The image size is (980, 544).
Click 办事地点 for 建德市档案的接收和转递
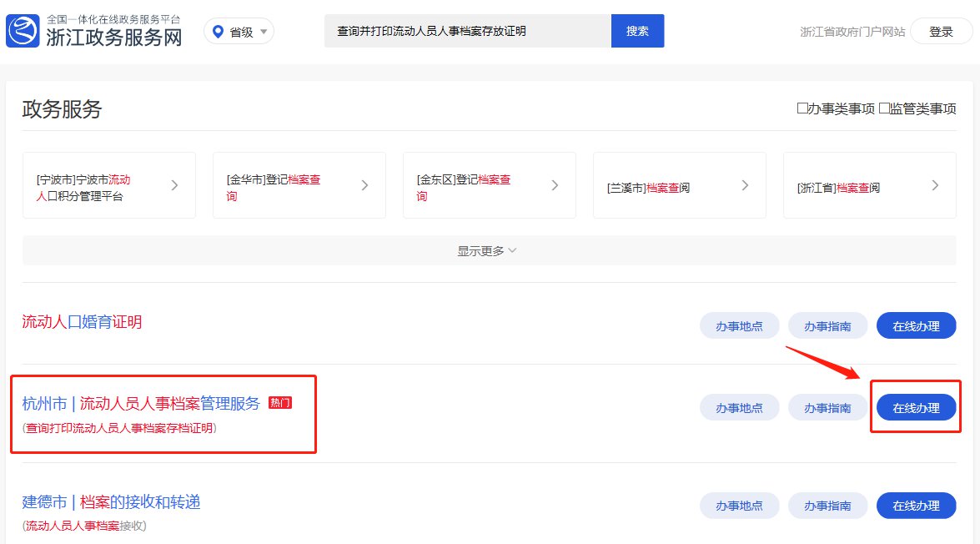(x=739, y=506)
